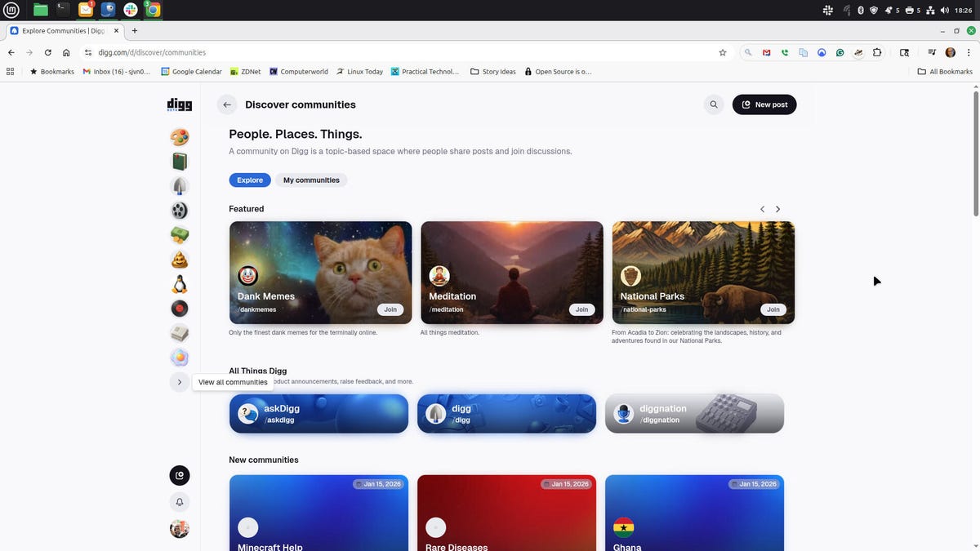This screenshot has height=551, width=980.
Task: Click the vinyl record community icon
Action: tap(179, 308)
